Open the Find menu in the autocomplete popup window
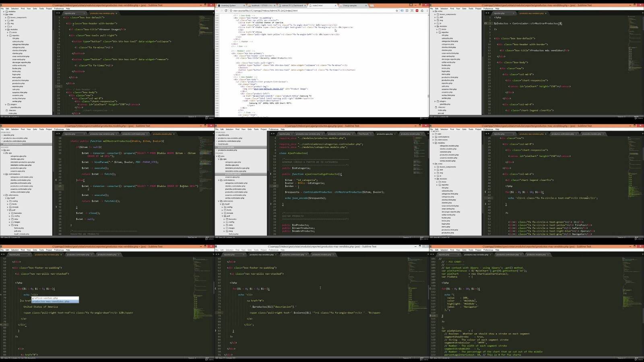This screenshot has height=362, width=644. click(23, 250)
